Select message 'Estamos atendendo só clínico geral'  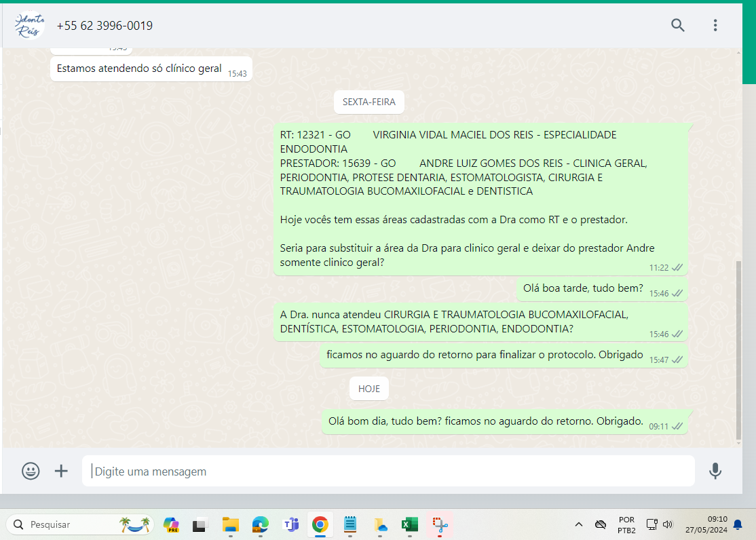[151, 69]
